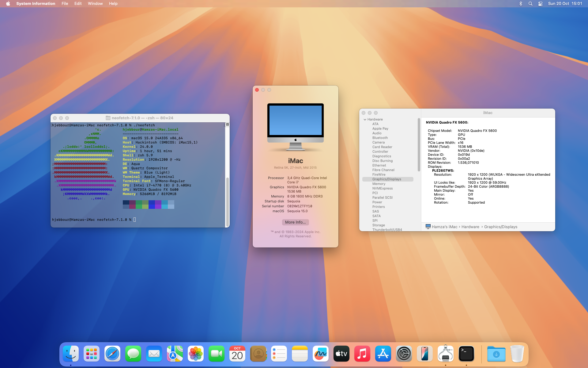588x368 pixels.
Task: Open System Settings gear icon
Action: click(404, 354)
